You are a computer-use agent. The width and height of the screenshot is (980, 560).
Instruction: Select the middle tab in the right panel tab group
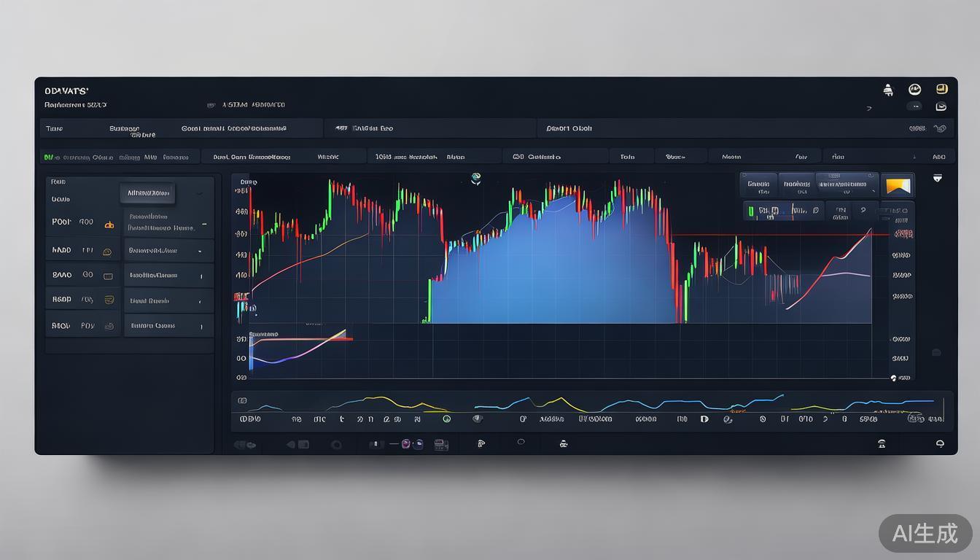tap(796, 184)
